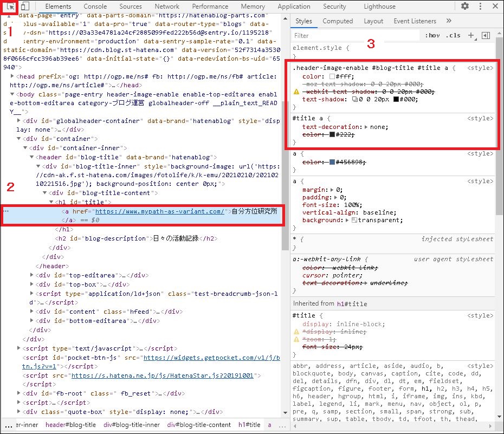This screenshot has width=504, height=434.
Task: Open the #000 text-shadow color swatch
Action: pos(396,99)
